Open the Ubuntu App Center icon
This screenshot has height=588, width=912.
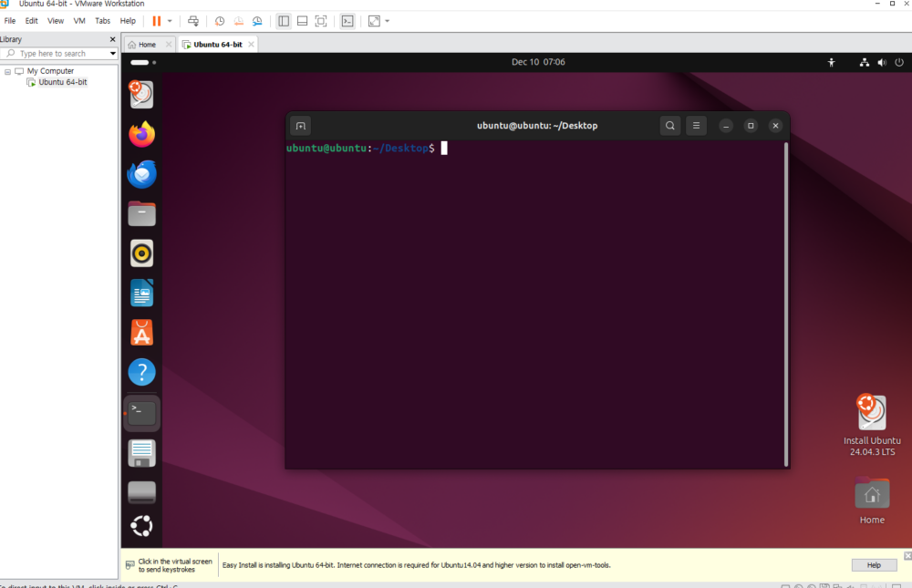pyautogui.click(x=141, y=333)
